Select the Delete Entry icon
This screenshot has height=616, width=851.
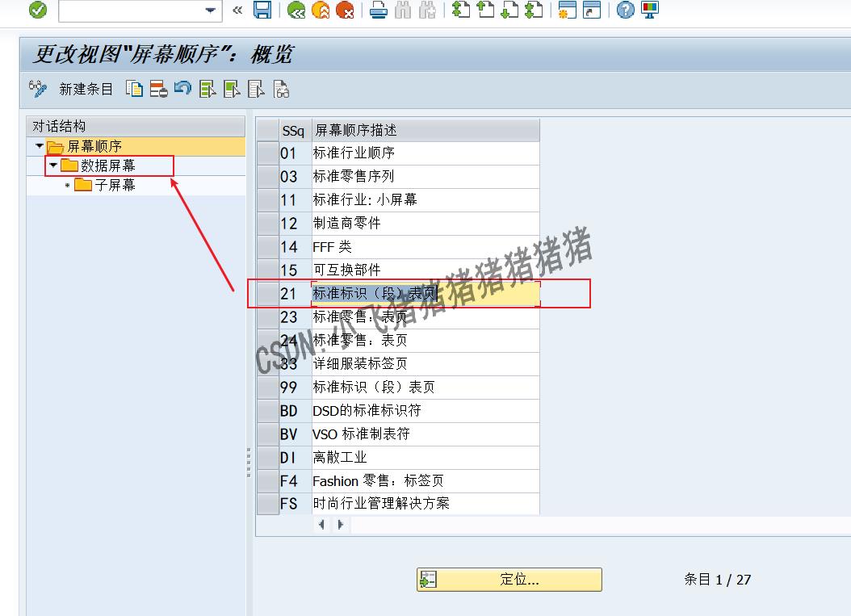(157, 89)
